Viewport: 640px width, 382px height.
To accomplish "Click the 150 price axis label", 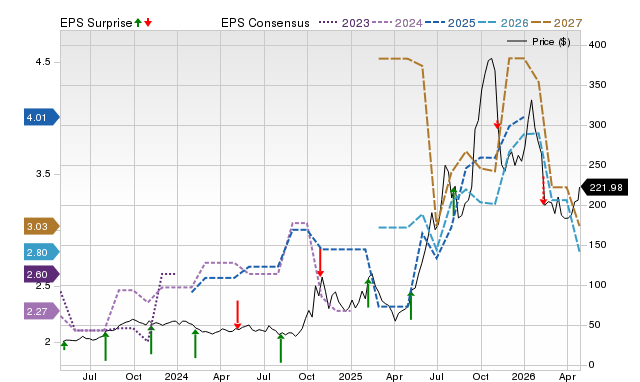I will pyautogui.click(x=597, y=245).
